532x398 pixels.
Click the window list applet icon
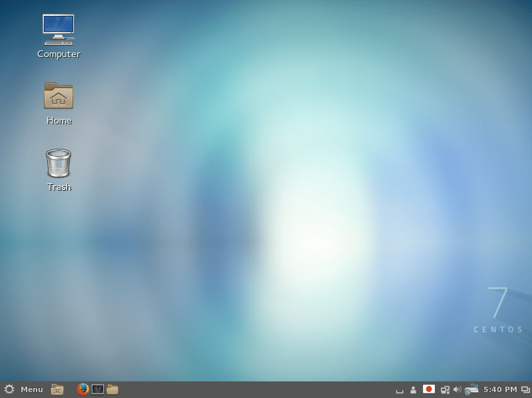click(x=525, y=390)
